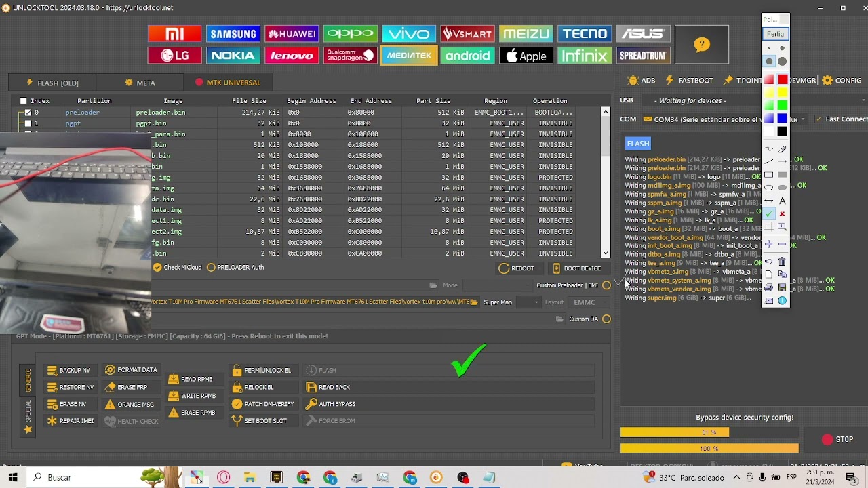Check the pgpt partition checkbox
The width and height of the screenshot is (868, 488).
28,123
